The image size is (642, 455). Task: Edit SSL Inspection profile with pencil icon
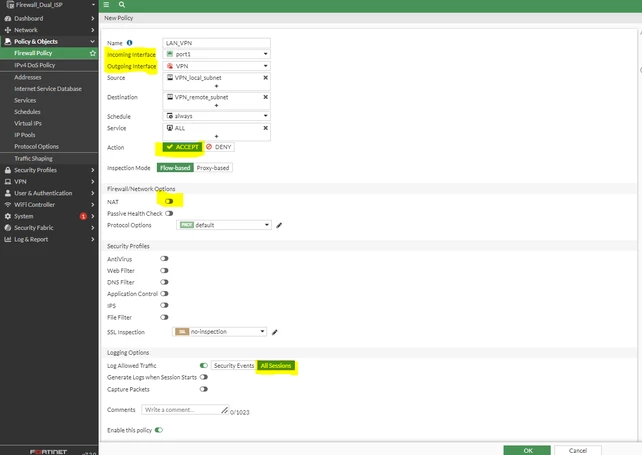coord(275,332)
